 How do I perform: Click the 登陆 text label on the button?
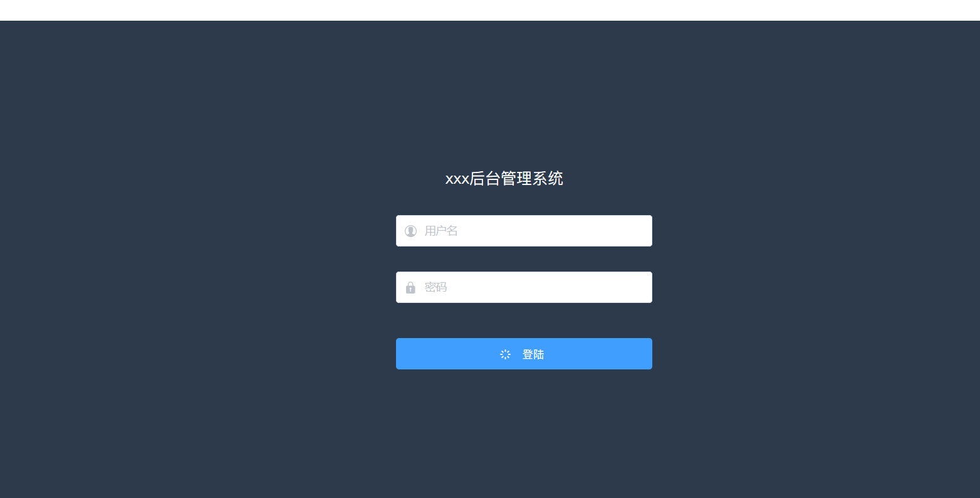[533, 354]
